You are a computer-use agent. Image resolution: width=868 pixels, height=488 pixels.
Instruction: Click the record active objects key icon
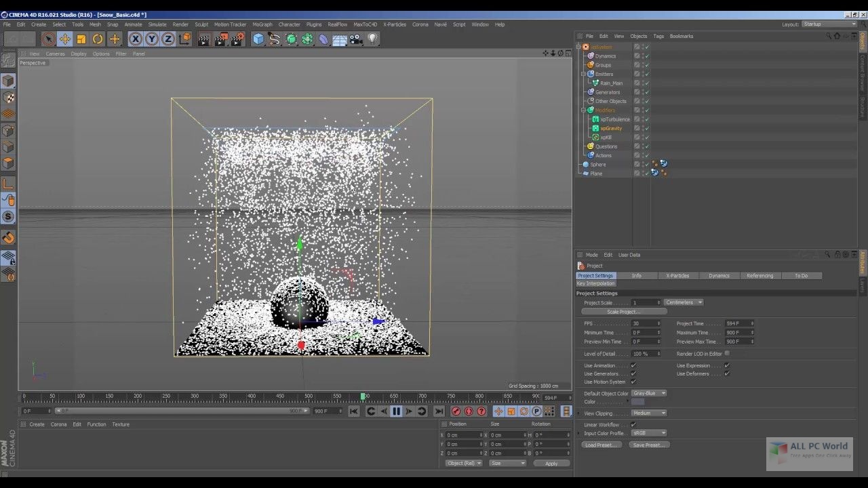click(x=456, y=411)
